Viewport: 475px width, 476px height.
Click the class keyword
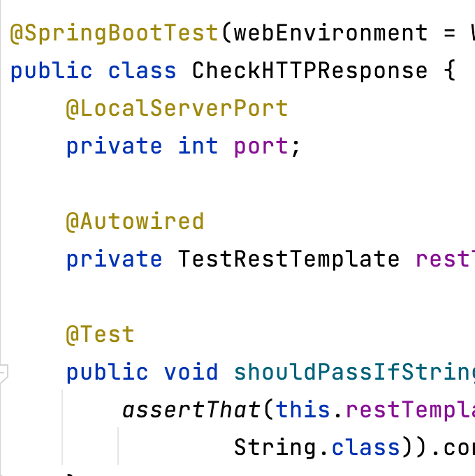[142, 70]
